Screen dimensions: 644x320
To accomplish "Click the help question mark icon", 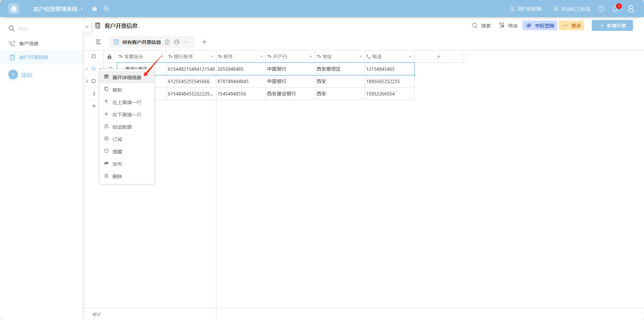I will tap(601, 9).
